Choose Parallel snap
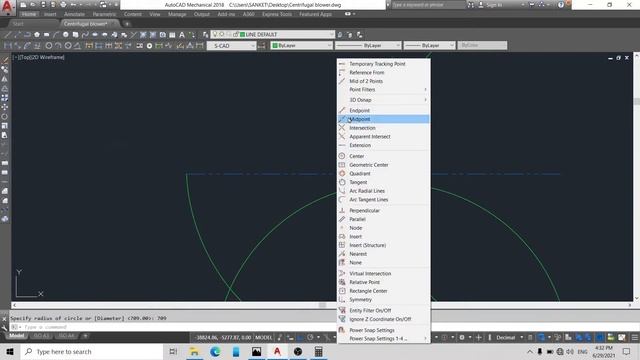Screen dimensions: 640x360 [383, 219]
